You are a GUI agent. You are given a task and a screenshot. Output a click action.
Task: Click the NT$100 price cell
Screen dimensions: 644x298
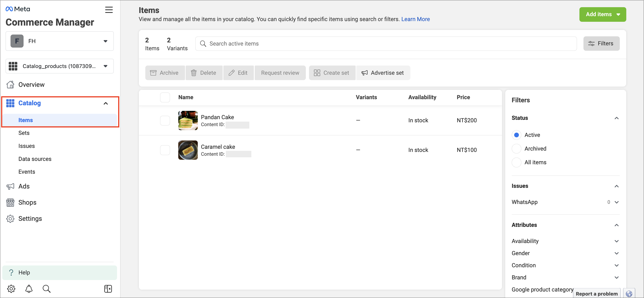point(466,150)
